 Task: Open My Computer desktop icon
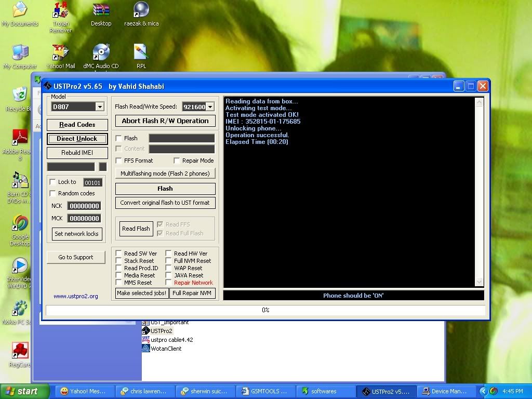(x=20, y=56)
